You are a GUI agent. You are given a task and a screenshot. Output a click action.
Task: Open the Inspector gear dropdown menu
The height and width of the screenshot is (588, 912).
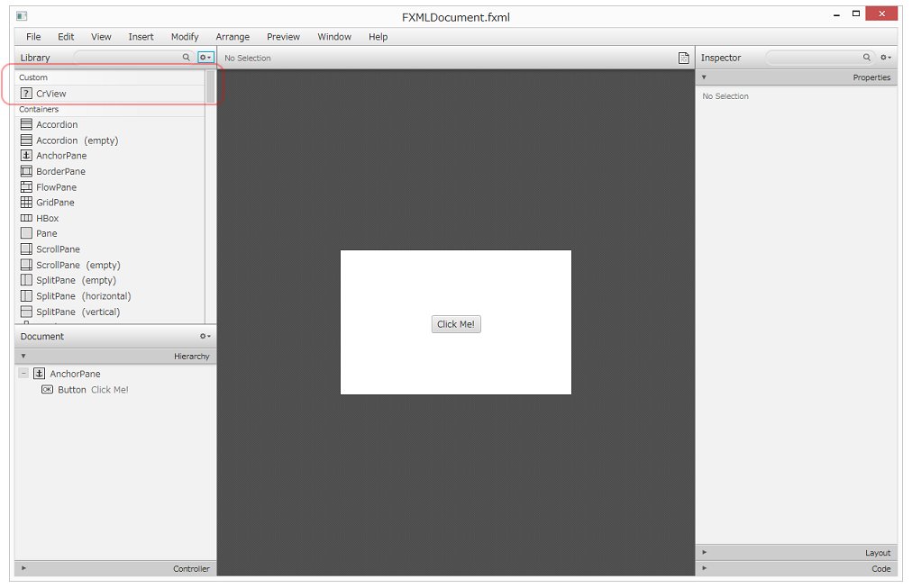[886, 58]
